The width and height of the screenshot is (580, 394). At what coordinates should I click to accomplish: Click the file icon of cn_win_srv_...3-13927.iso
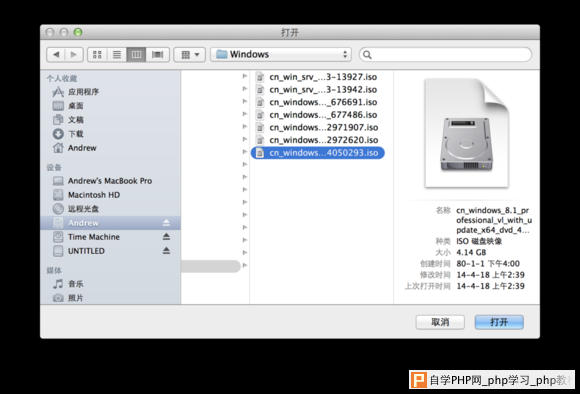click(x=260, y=77)
